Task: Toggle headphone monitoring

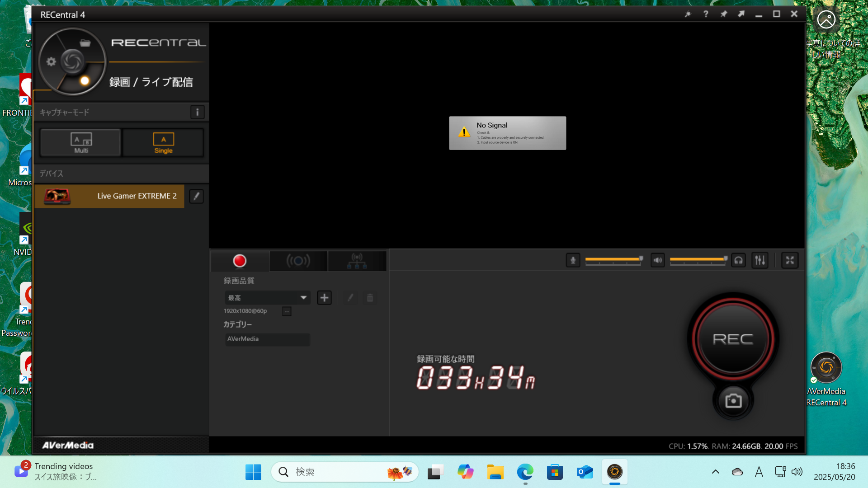Action: (x=739, y=260)
